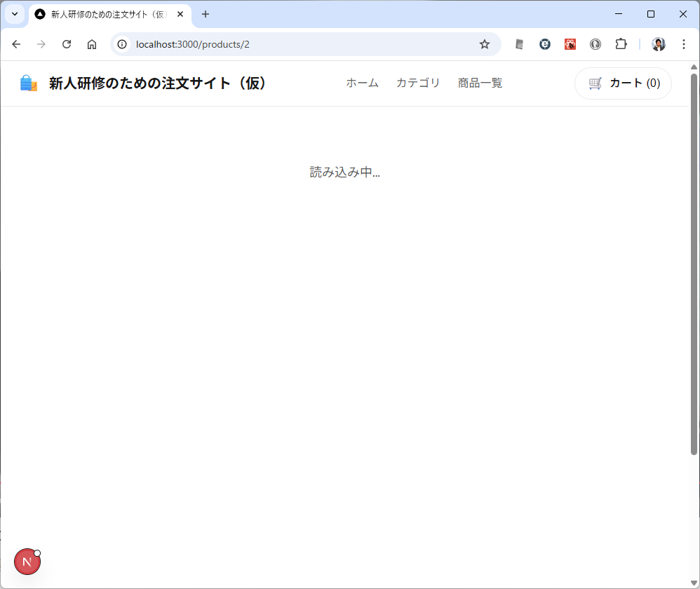Image resolution: width=700 pixels, height=589 pixels.
Task: Close the 新人研修のための注文サイト tab
Action: (180, 14)
